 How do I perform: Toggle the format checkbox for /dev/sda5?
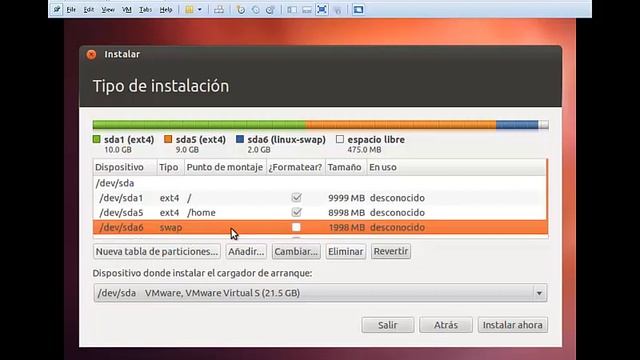point(297,212)
